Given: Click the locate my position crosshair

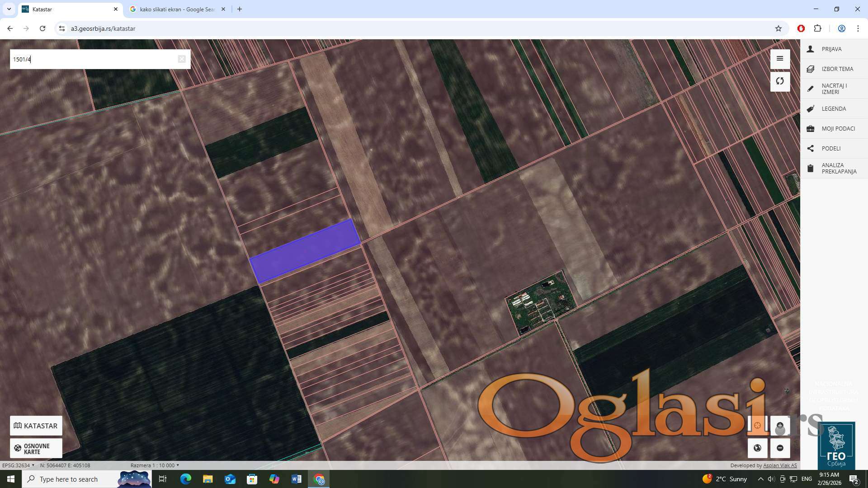Looking at the screenshot, I should click(757, 425).
